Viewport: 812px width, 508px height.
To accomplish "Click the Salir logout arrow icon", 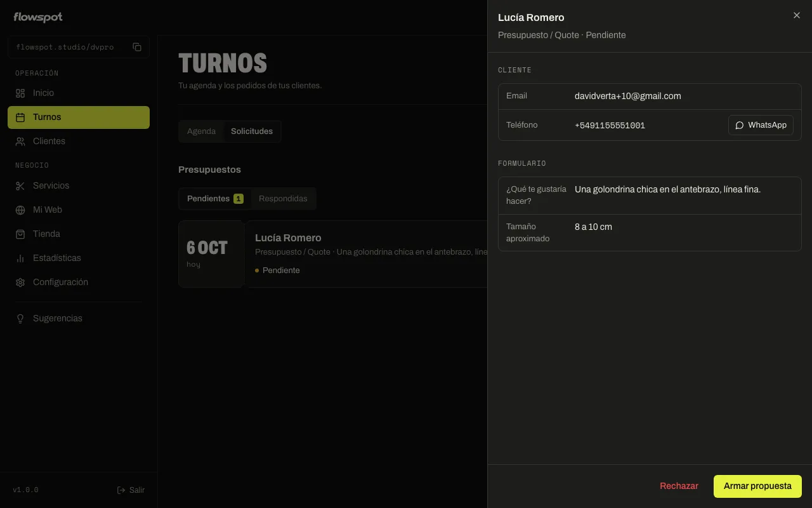I will (121, 490).
